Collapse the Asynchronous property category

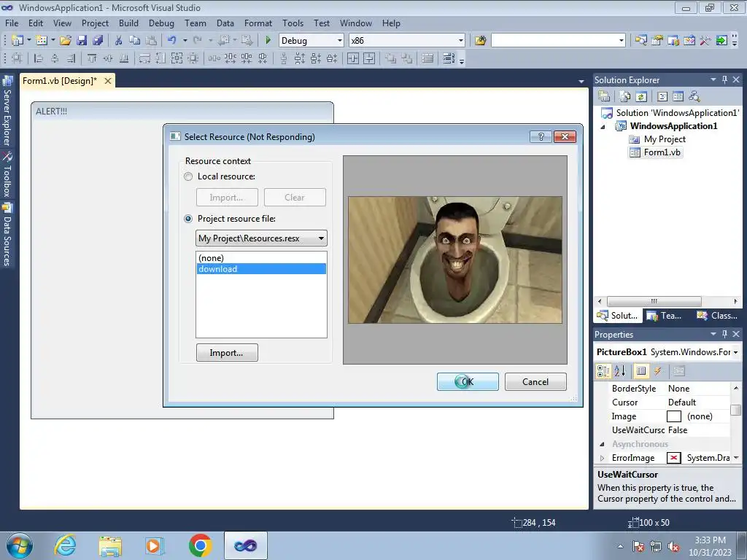pyautogui.click(x=602, y=444)
